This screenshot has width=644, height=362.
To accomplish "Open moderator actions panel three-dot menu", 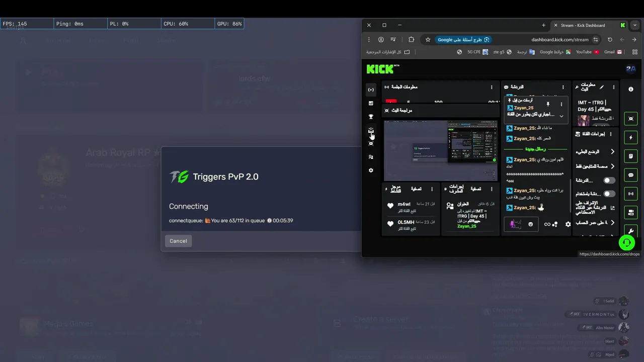I will tap(492, 189).
